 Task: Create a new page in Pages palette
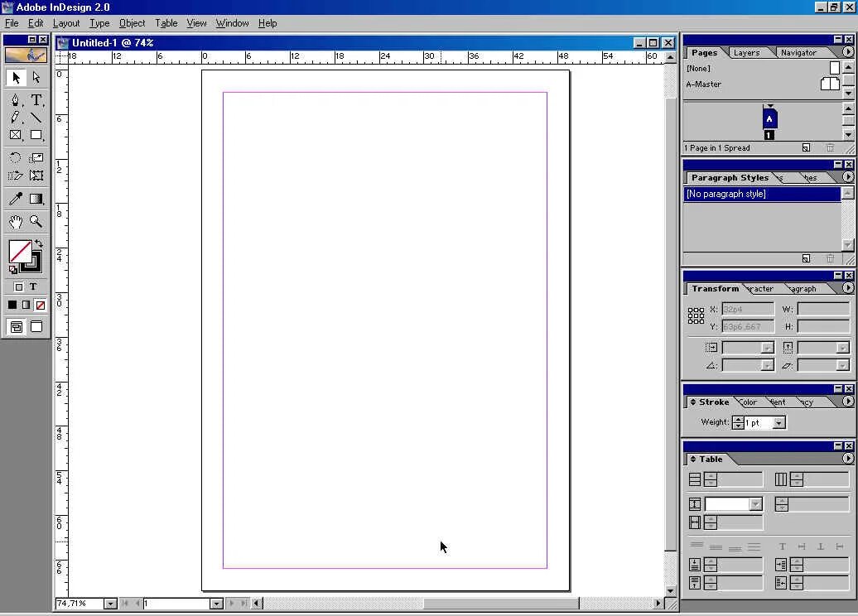[x=805, y=147]
